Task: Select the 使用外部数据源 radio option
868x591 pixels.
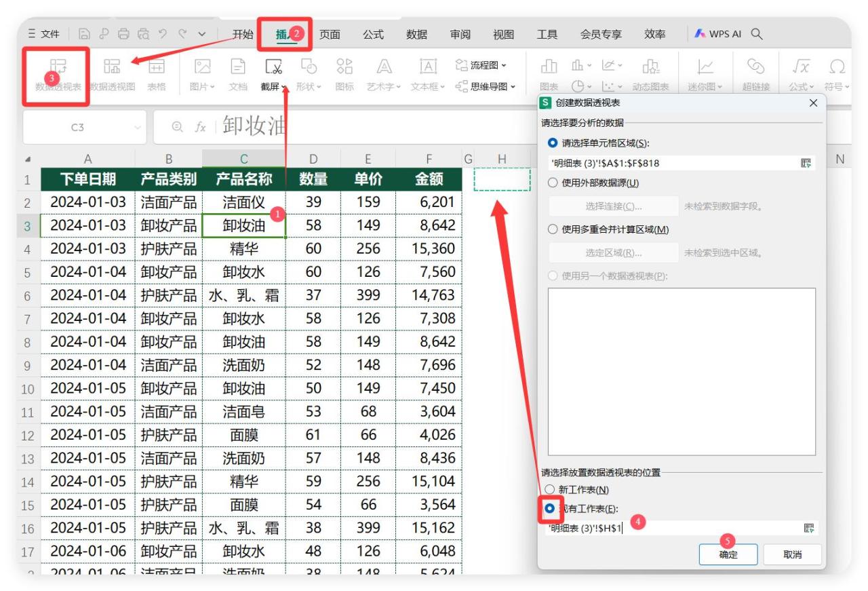Action: point(553,183)
